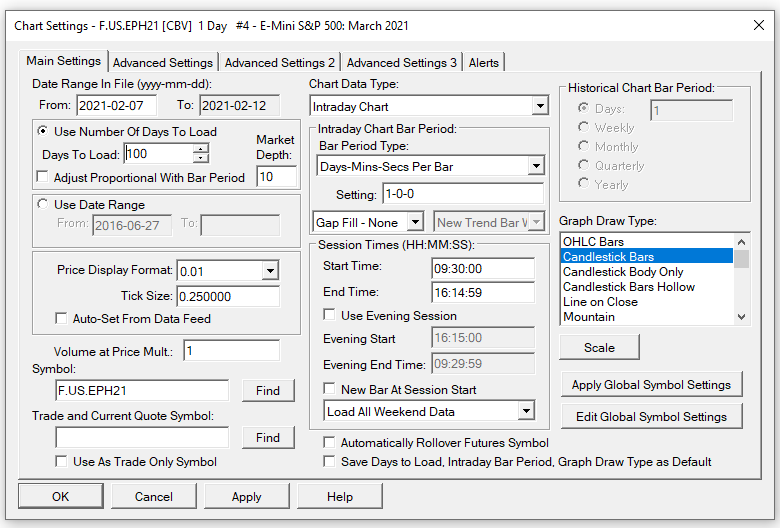Click Find next to the Symbol field
The width and height of the screenshot is (780, 528).
268,391
